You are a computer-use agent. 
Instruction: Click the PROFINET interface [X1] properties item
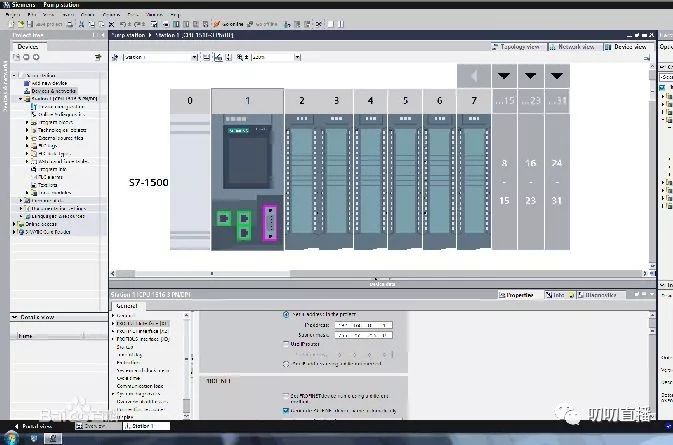pos(142,324)
